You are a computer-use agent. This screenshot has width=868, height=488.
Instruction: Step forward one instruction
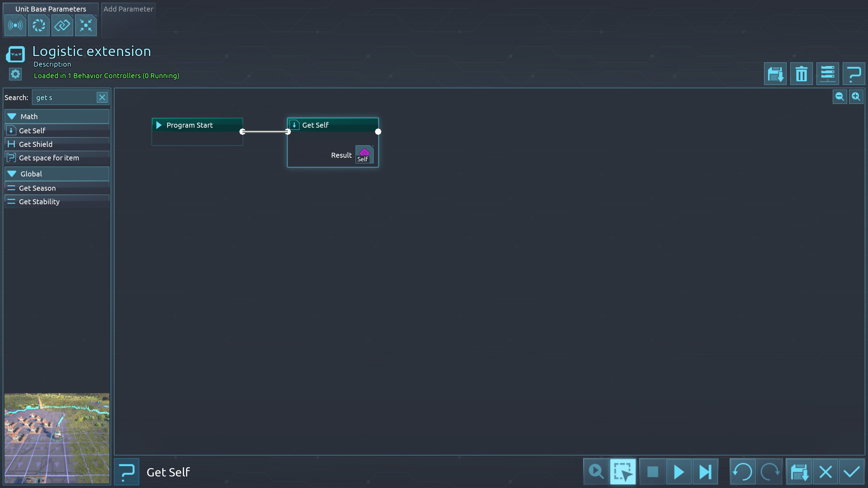coord(705,472)
